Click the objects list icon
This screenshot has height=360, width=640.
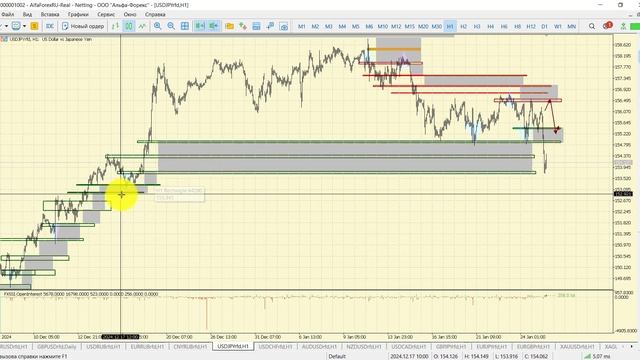pos(270,26)
